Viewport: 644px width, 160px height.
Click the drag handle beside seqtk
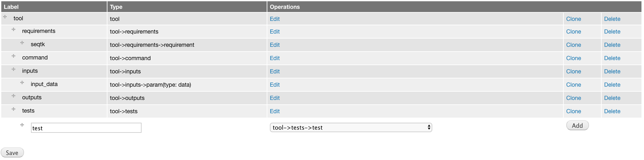point(22,43)
